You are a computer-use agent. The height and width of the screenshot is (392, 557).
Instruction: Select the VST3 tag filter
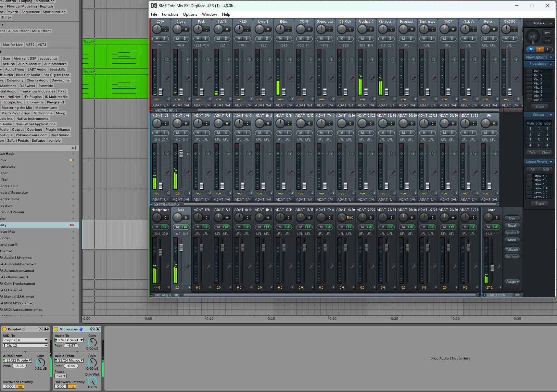(x=42, y=45)
